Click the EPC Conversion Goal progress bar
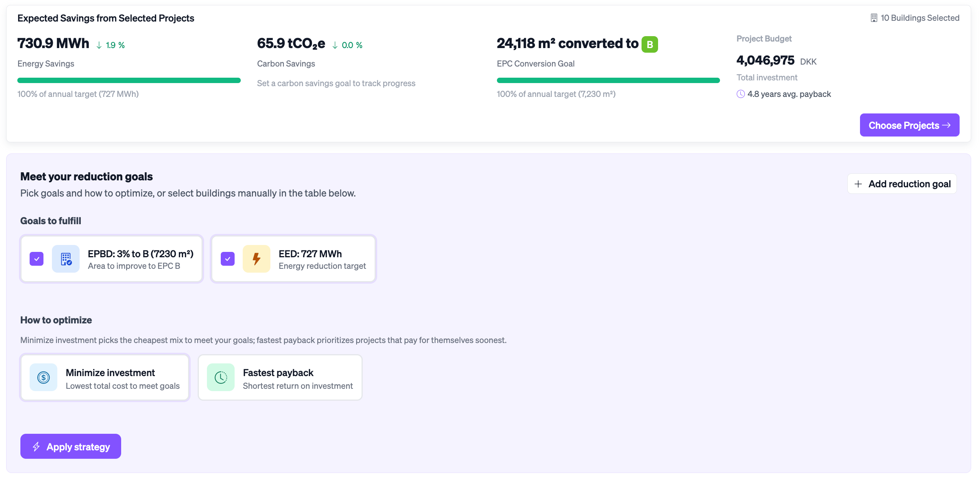Image resolution: width=980 pixels, height=483 pixels. [608, 80]
